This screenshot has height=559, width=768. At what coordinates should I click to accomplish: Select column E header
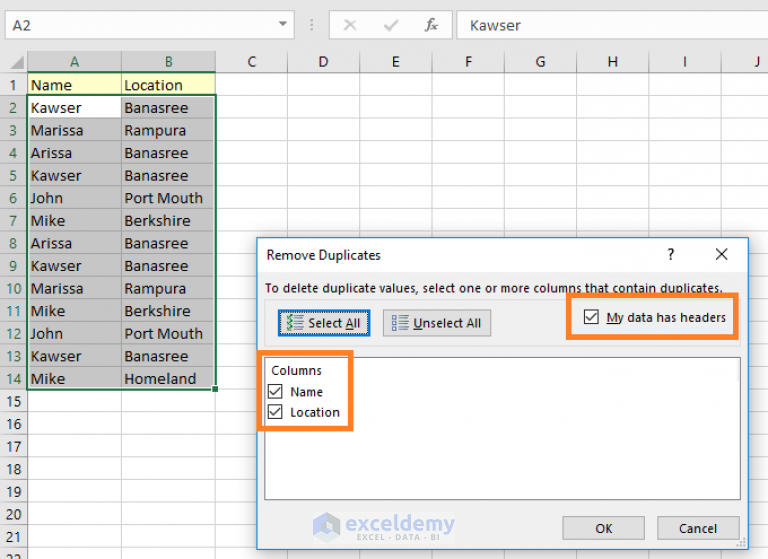tap(396, 62)
